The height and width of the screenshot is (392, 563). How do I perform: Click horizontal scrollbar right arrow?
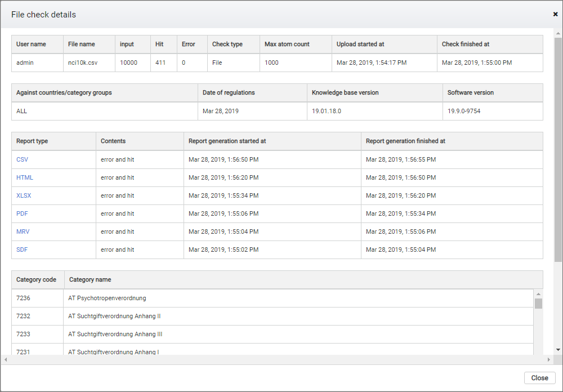[549, 359]
